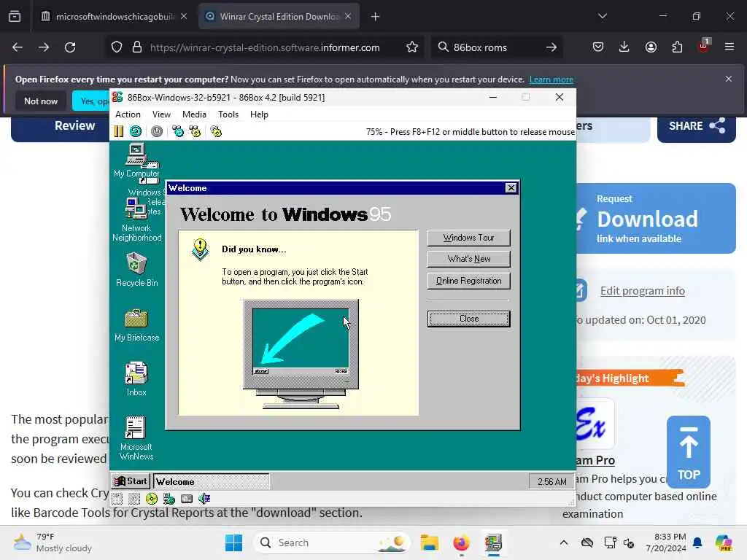Click the hard disk status icon in the 86Box status bar

[187, 499]
